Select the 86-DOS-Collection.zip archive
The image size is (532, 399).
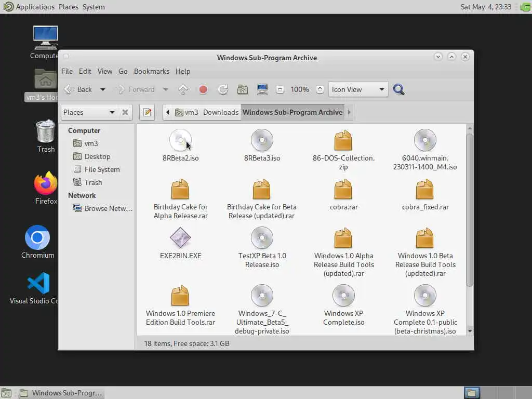pyautogui.click(x=343, y=150)
